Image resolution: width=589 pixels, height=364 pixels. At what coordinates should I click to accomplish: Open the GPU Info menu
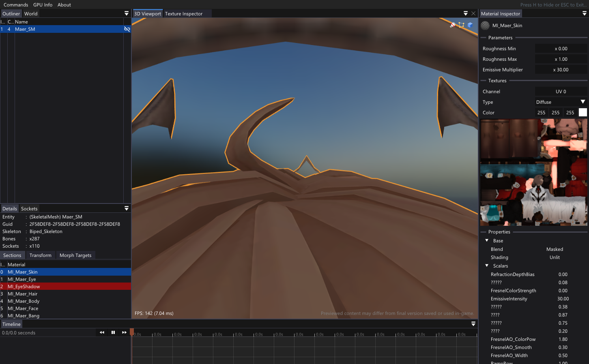click(43, 5)
